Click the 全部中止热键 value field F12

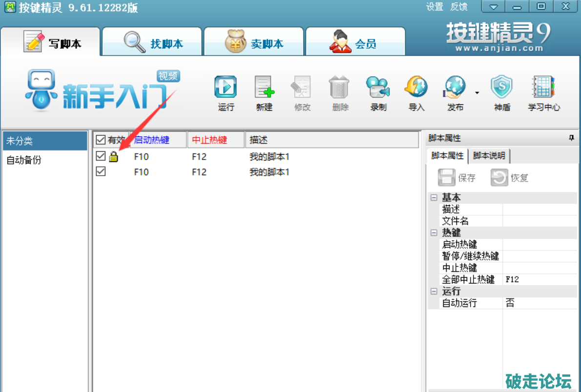[x=539, y=280]
